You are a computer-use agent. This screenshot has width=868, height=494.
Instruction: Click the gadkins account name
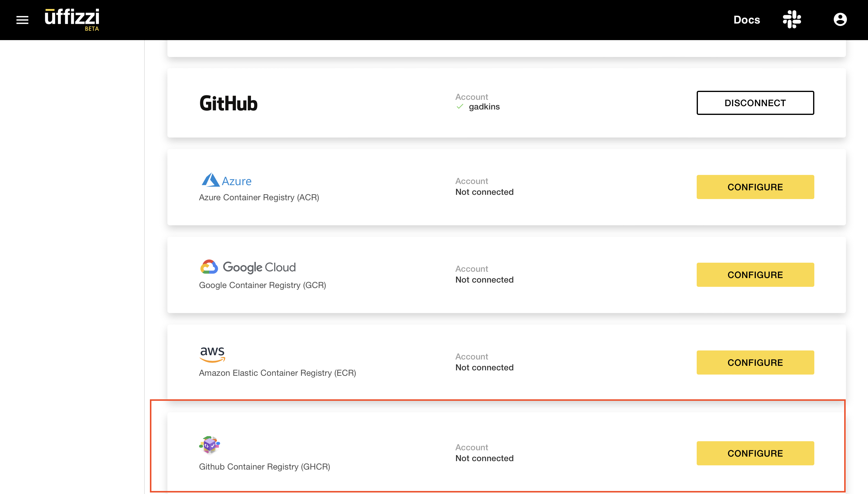coord(484,106)
